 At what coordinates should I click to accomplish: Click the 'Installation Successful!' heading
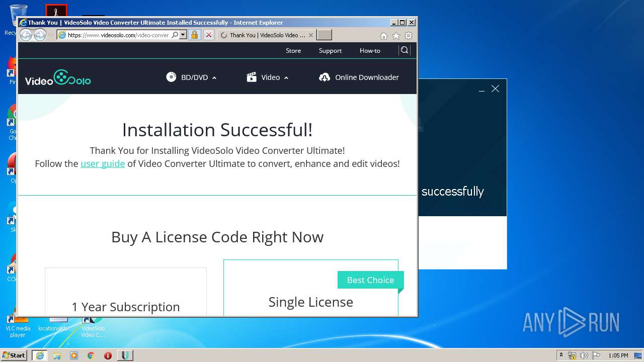[x=217, y=130]
